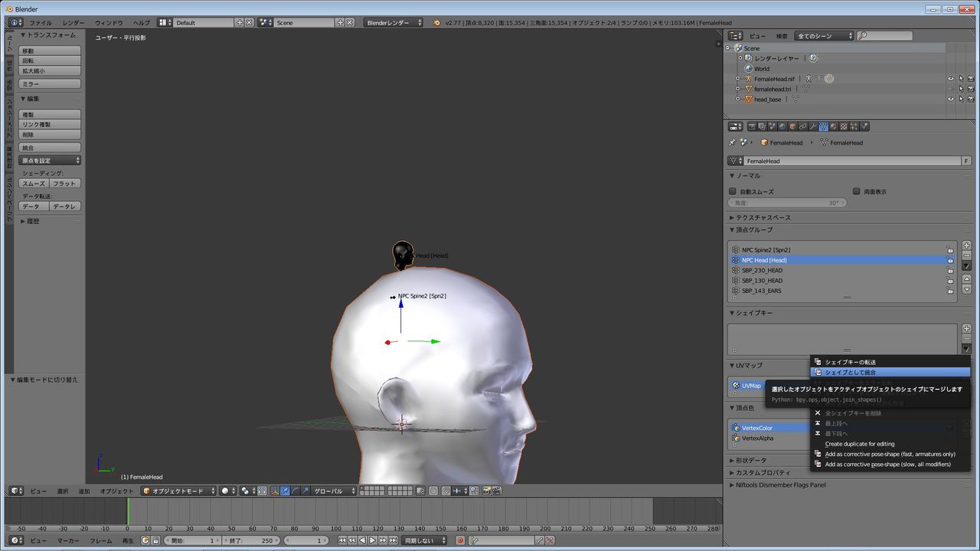Toggle selectability of femalehead.tri cursor icon
Image resolution: width=980 pixels, height=551 pixels.
pyautogui.click(x=961, y=89)
